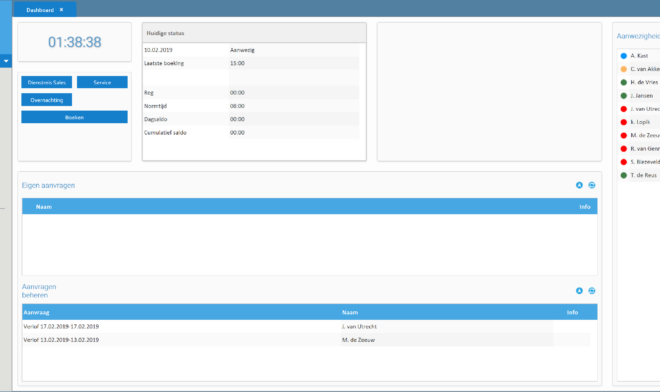
Task: Click the green status dot for T. de Reus
Action: tap(624, 176)
